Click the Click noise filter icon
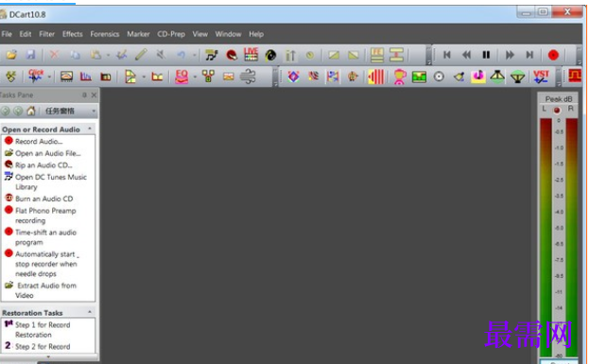 (36, 76)
